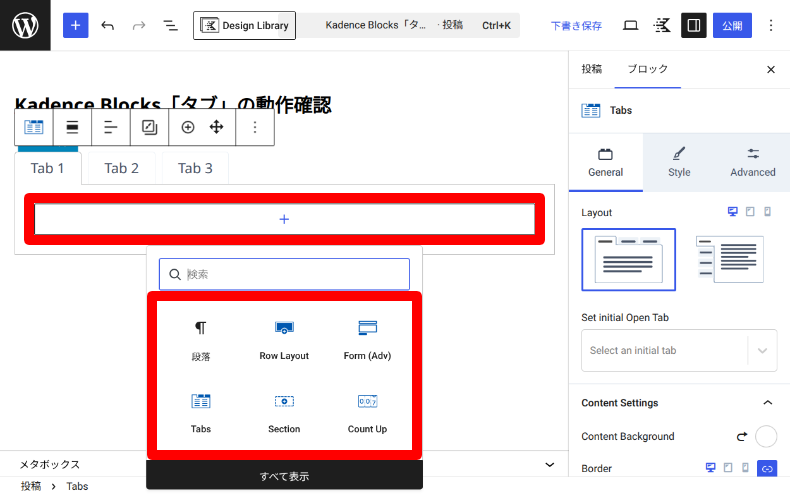Screen dimensions: 790x496
Task: Select Tab 3
Action: [x=195, y=168]
